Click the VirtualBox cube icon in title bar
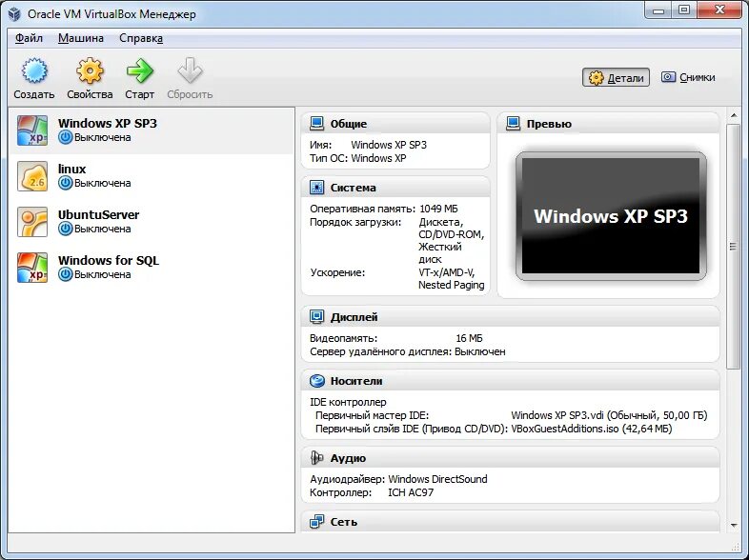 pos(15,14)
